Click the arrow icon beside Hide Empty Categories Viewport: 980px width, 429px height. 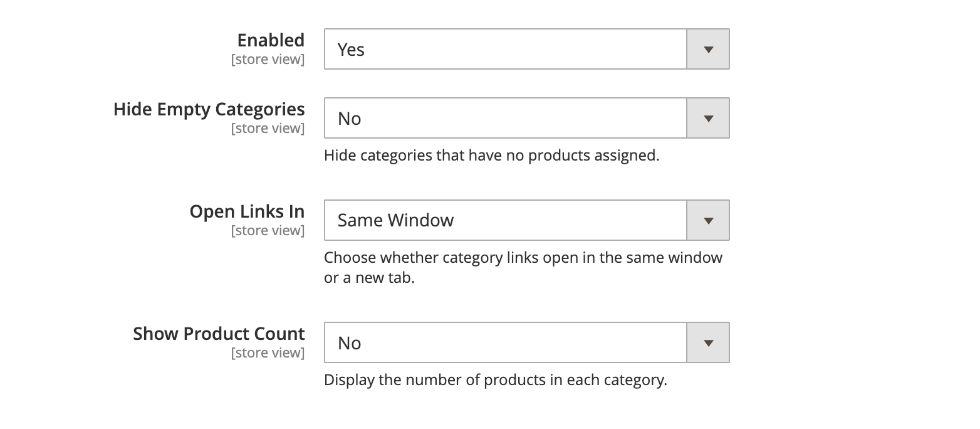tap(708, 118)
